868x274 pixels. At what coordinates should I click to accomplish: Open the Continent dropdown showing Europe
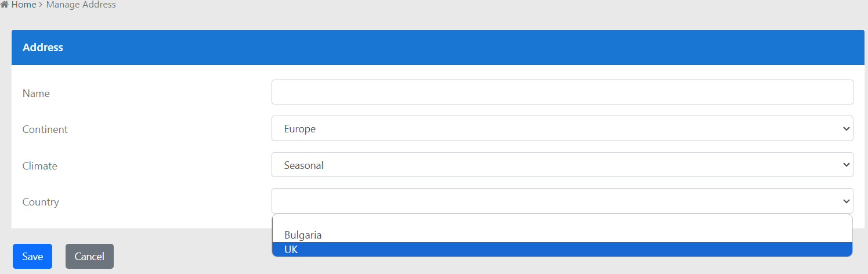coord(562,128)
